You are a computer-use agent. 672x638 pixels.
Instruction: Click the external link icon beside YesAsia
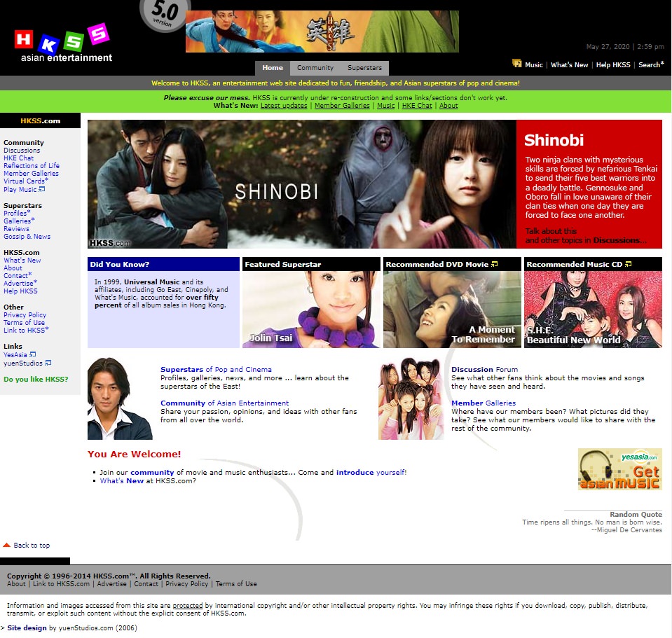pos(33,354)
